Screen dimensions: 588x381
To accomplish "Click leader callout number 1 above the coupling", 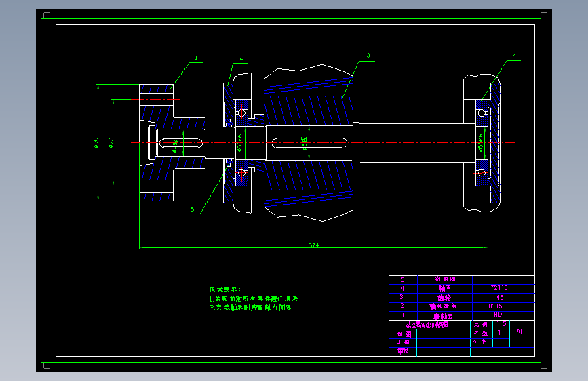I will coord(196,58).
